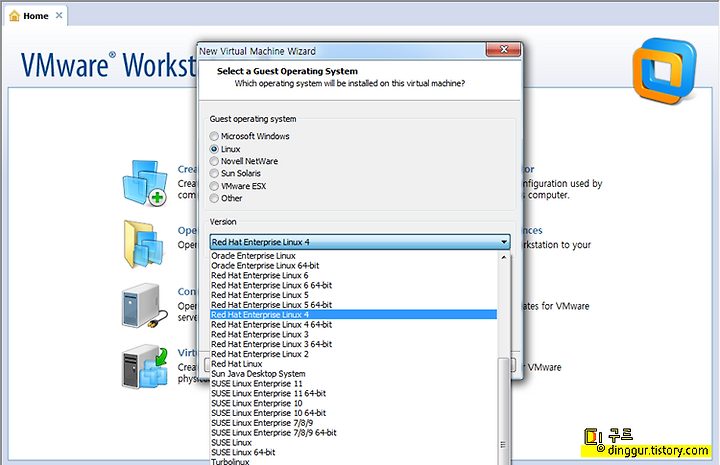This screenshot has height=465, width=720.
Task: Select the Red Hat Linux entry
Action: click(x=354, y=364)
